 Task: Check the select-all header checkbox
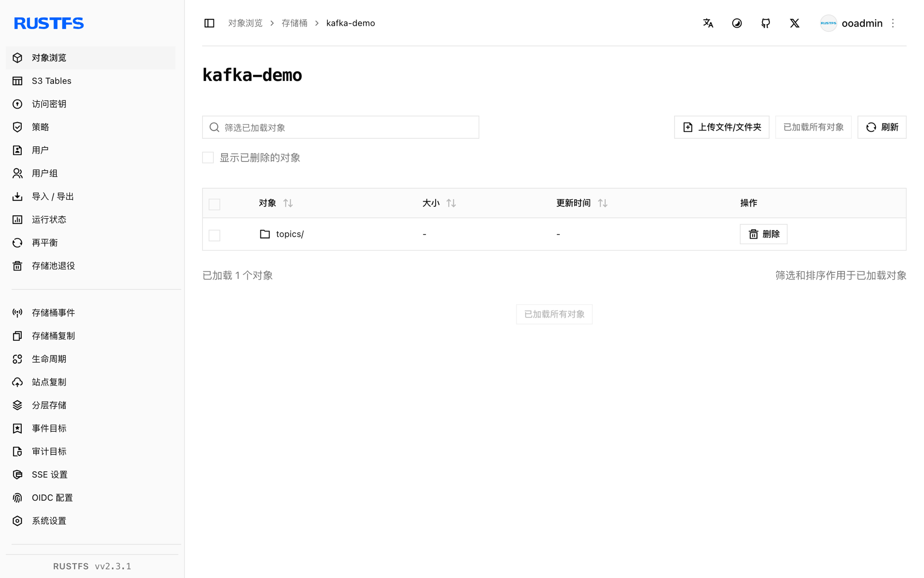coord(214,204)
